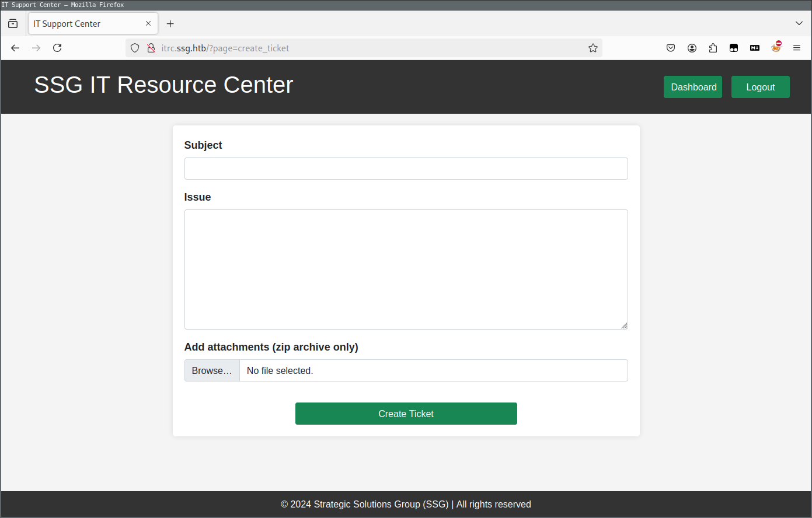Click the Firefox View icon
Viewport: 812px width, 518px height.
point(13,24)
